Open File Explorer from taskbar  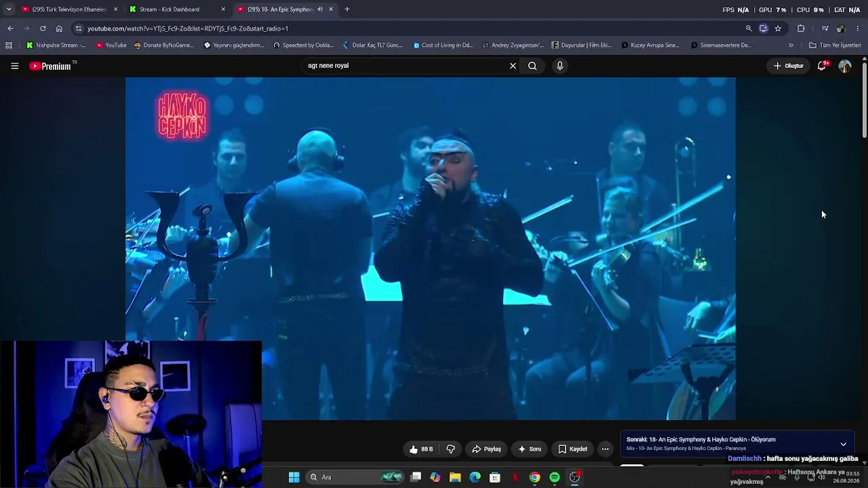coord(455,477)
